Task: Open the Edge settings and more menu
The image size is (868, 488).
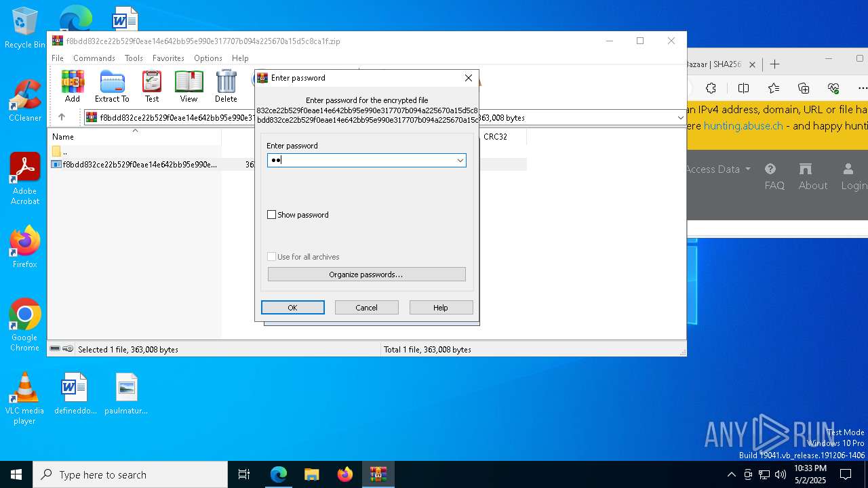Action: (x=862, y=88)
